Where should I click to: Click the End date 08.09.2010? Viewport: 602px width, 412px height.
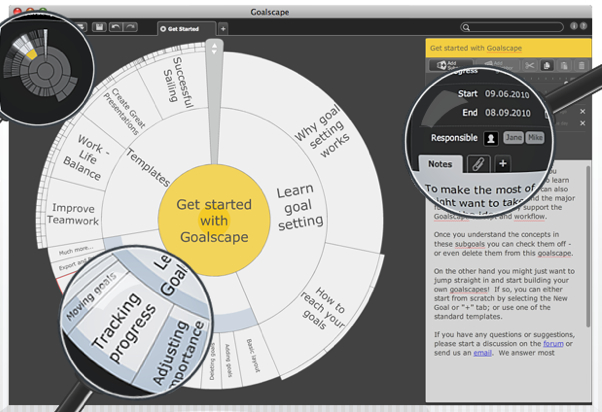pos(508,113)
